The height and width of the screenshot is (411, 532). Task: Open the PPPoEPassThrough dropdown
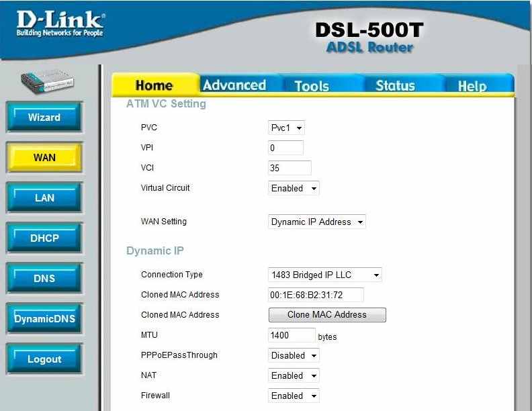tap(294, 355)
